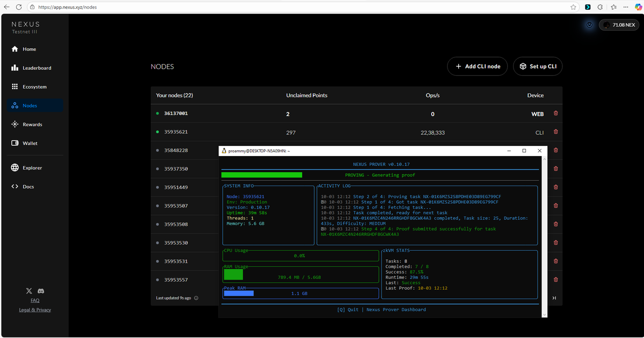This screenshot has width=644, height=338.
Task: Open the browser extensions puzzle icon
Action: (599, 7)
